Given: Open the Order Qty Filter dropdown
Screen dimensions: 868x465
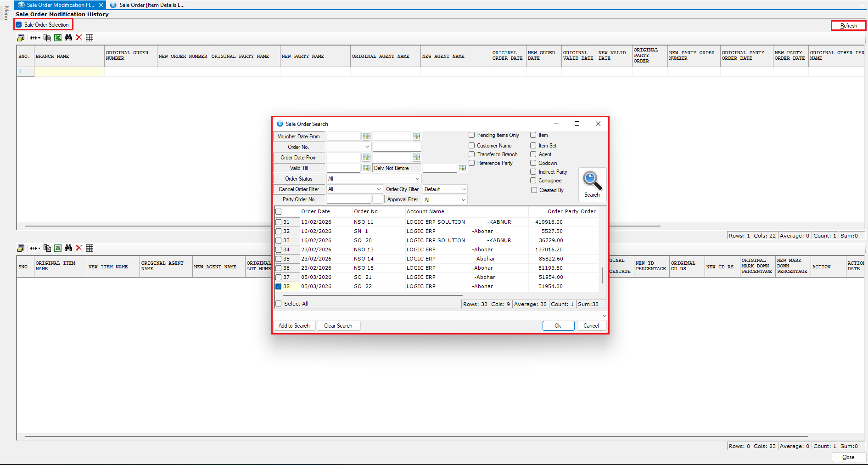Looking at the screenshot, I should click(463, 189).
